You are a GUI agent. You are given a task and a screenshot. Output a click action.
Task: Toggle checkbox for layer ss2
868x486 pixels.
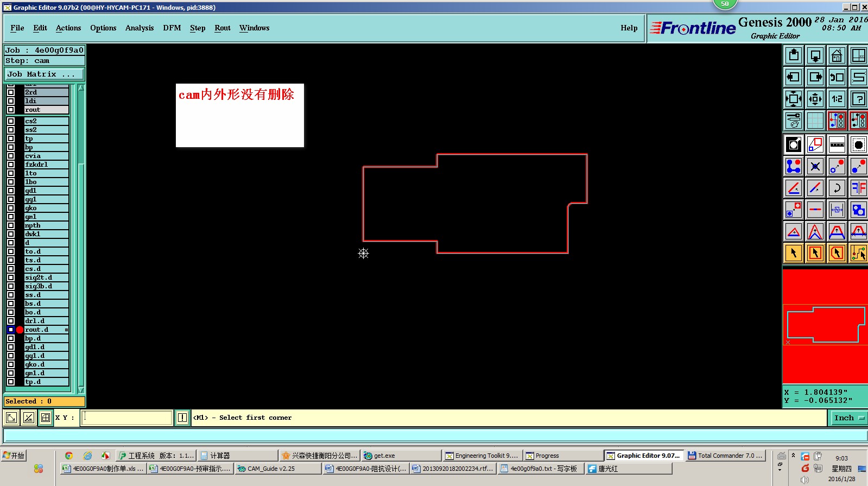pyautogui.click(x=11, y=130)
